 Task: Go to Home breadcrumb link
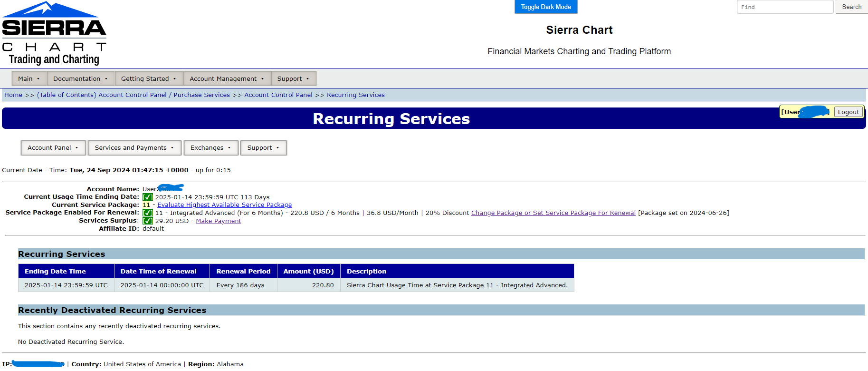[13, 95]
